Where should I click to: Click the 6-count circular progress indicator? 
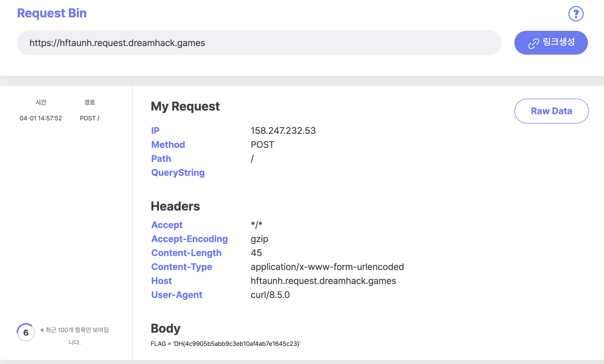[x=26, y=332]
